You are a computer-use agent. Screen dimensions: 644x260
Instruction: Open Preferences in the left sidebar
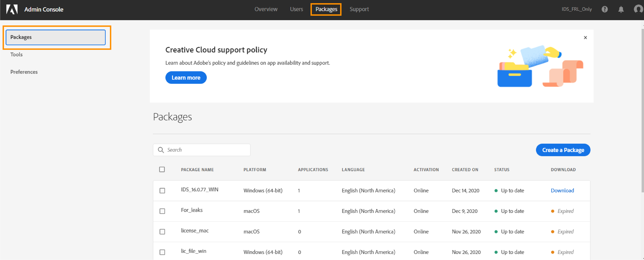[24, 72]
